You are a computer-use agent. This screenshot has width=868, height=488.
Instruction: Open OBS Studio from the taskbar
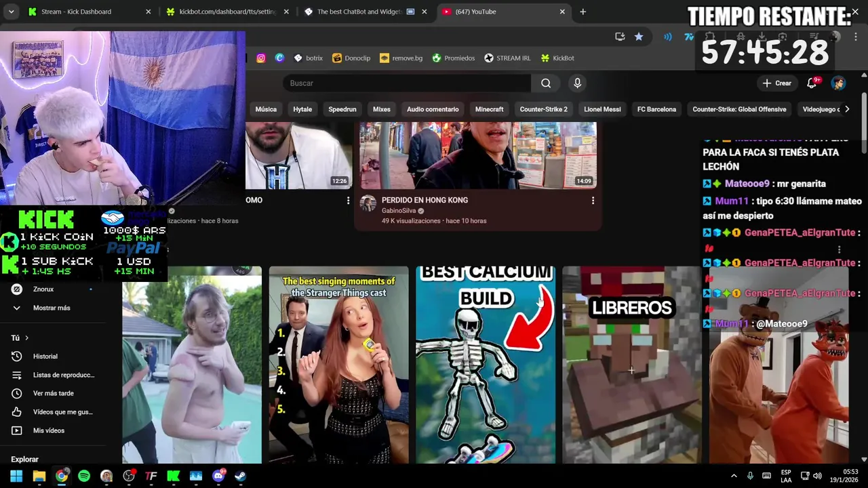(x=129, y=476)
